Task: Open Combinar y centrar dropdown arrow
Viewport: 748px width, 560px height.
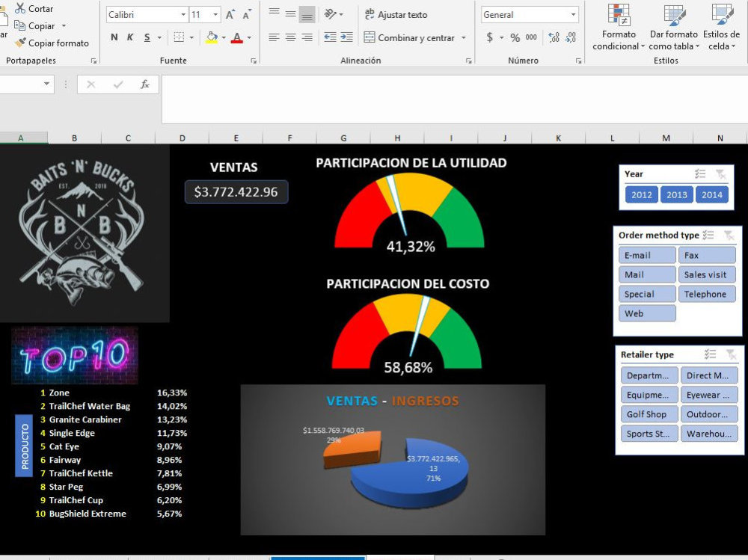Action: [464, 37]
